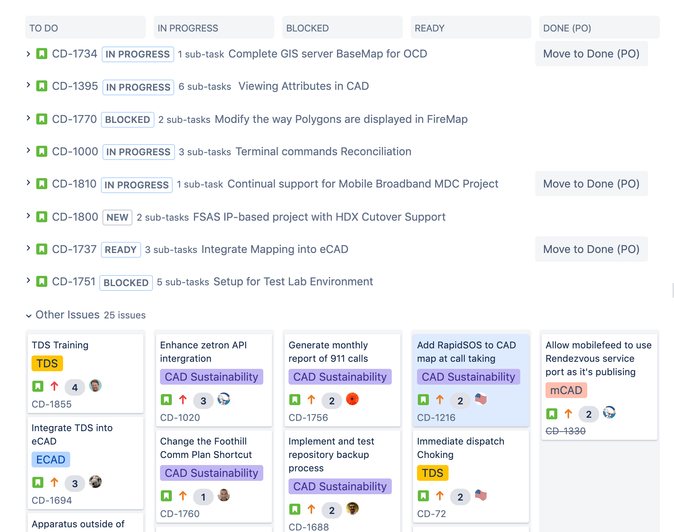This screenshot has height=532, width=674.
Task: Click Move to Done (PO) for CD-1737
Action: point(591,249)
